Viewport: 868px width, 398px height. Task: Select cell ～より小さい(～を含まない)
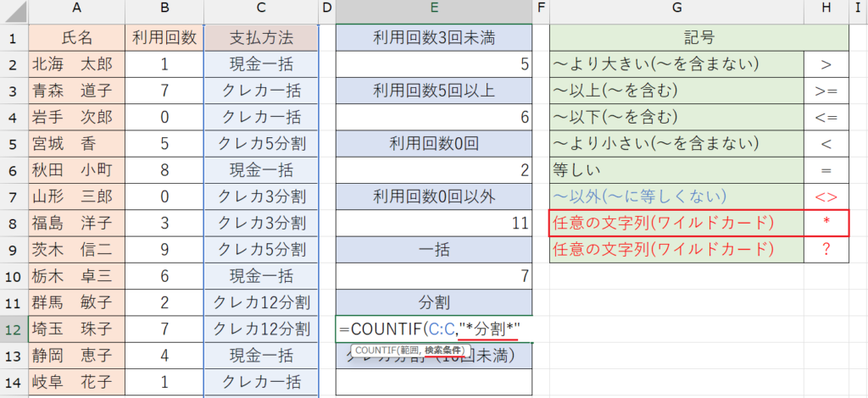pyautogui.click(x=676, y=144)
